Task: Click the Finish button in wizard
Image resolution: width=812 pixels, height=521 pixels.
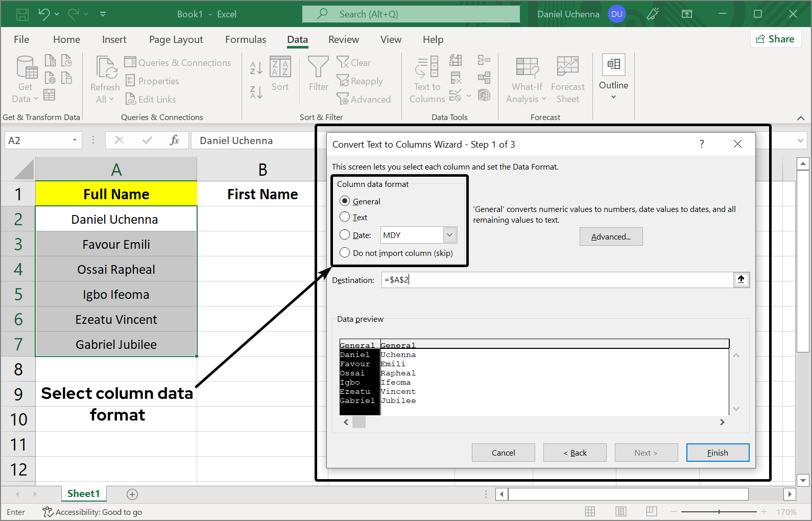Action: point(717,453)
